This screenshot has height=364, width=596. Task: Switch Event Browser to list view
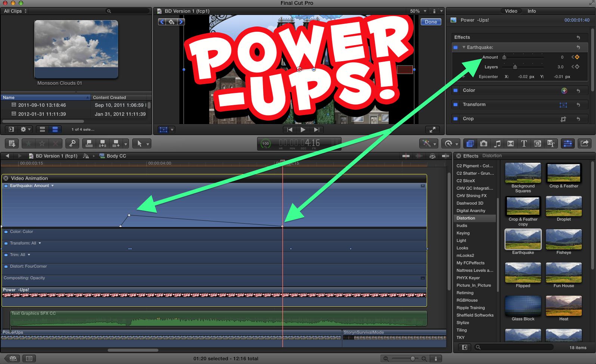(x=55, y=129)
